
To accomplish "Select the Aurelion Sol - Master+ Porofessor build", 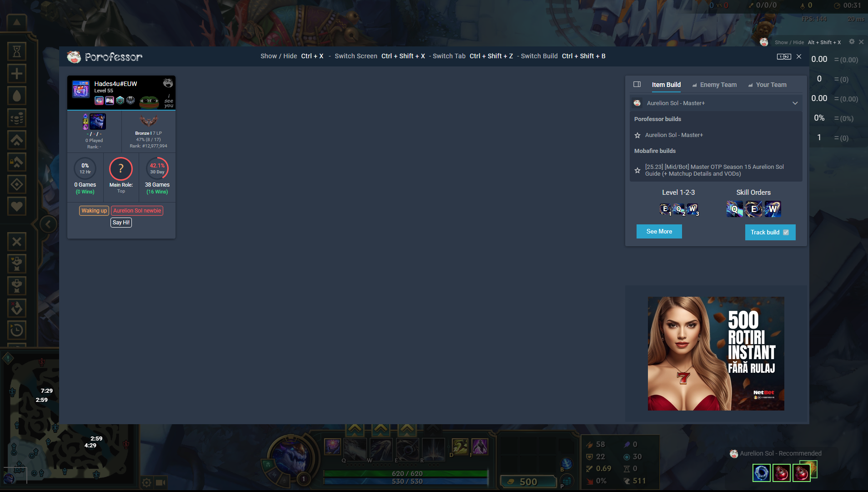I will tap(674, 135).
